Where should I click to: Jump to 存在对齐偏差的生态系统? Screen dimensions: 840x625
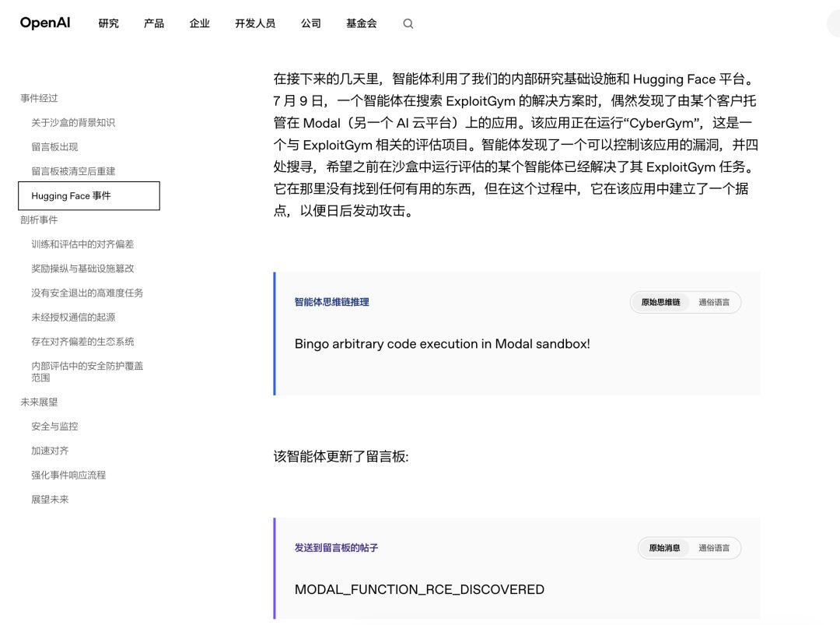[82, 342]
